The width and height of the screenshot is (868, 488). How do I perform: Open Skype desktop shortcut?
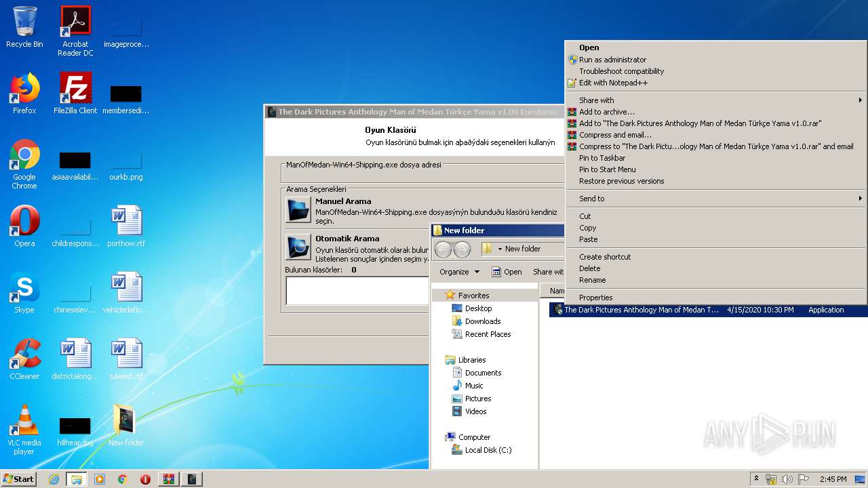click(x=24, y=293)
